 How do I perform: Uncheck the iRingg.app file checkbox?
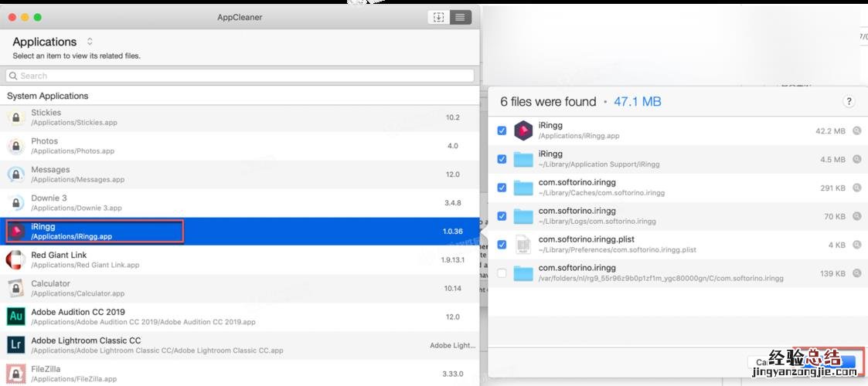coord(502,131)
